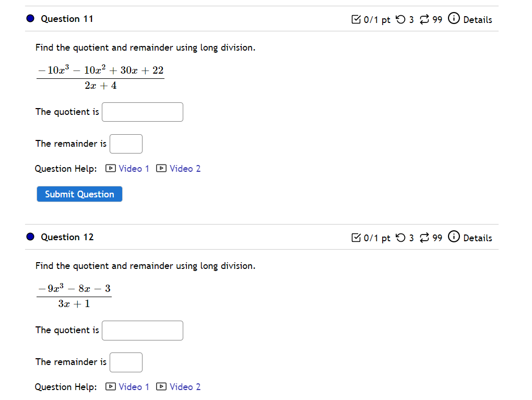Image resolution: width=532 pixels, height=400 pixels.
Task: Click the score checkbox icon for Question 12
Action: pos(356,237)
